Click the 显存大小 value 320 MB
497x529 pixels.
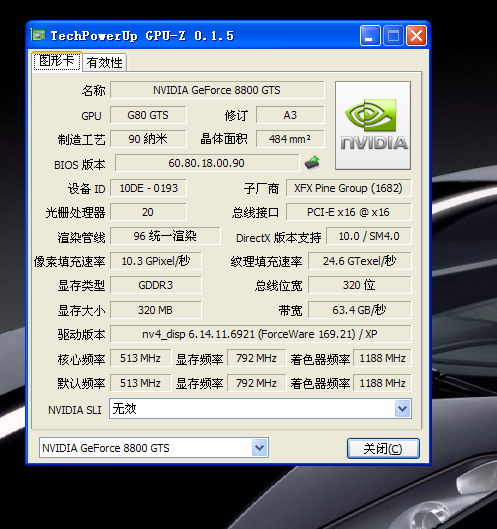(156, 310)
